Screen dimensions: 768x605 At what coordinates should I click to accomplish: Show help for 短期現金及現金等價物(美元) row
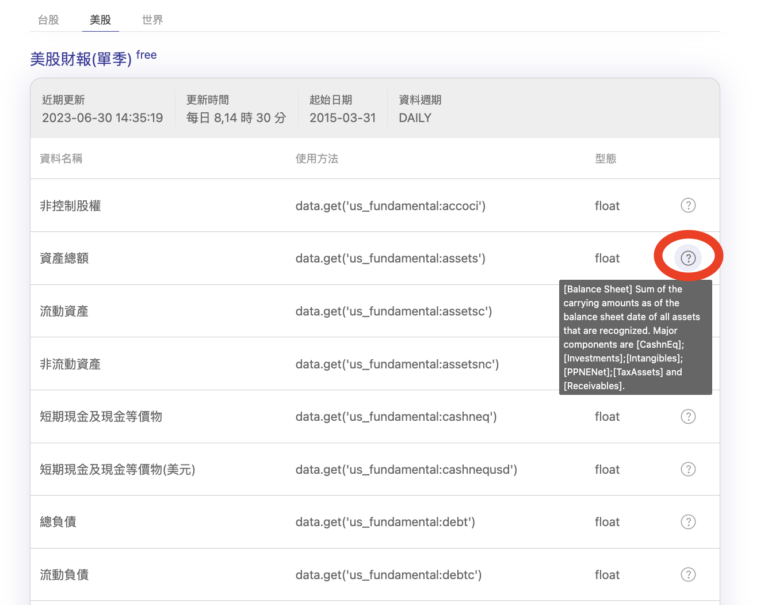[688, 469]
